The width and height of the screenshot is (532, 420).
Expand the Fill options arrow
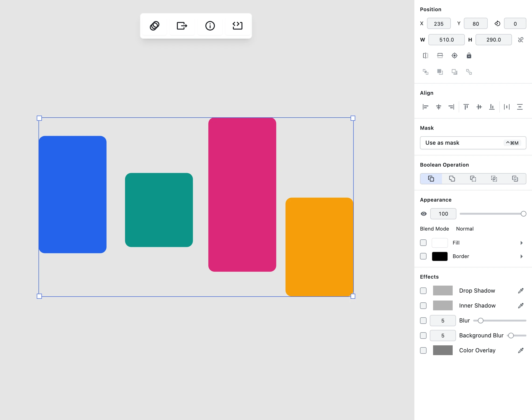521,243
